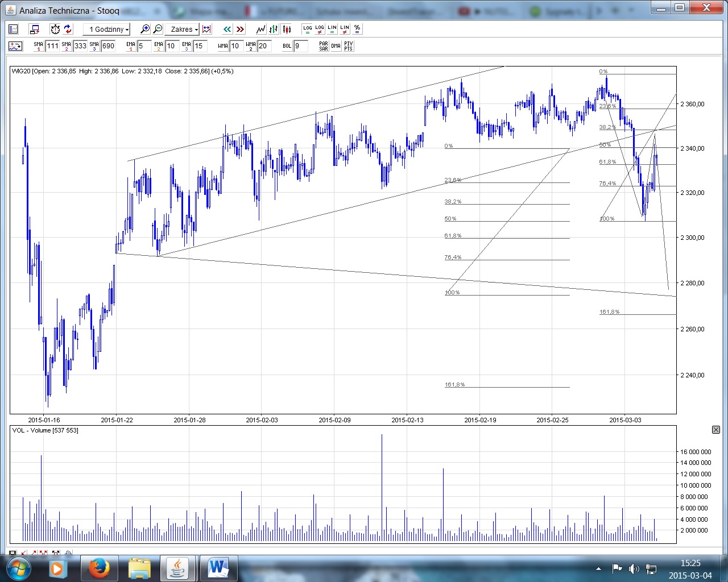728x582 pixels.
Task: Click the percent scale button
Action: pyautogui.click(x=357, y=29)
